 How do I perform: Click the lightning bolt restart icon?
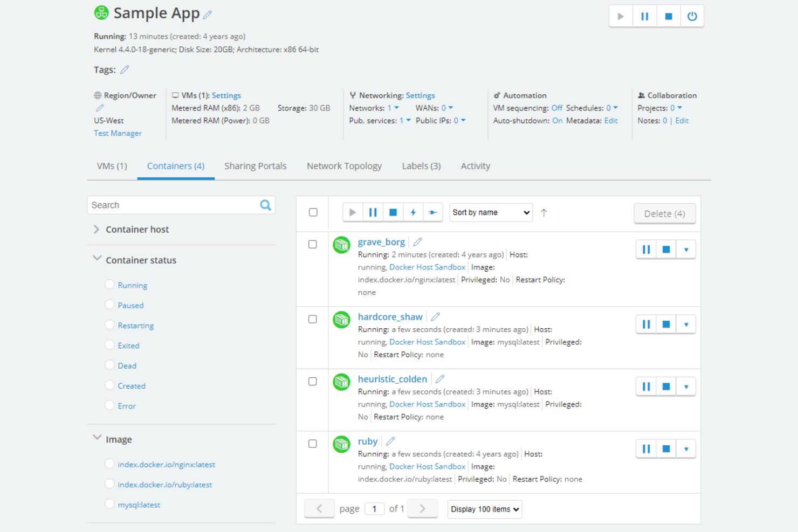[x=413, y=212]
